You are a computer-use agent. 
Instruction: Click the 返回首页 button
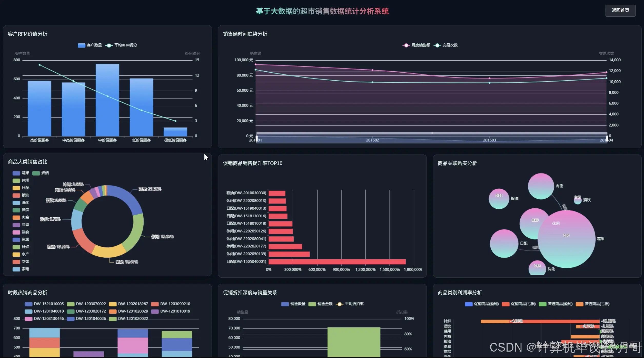click(x=620, y=11)
